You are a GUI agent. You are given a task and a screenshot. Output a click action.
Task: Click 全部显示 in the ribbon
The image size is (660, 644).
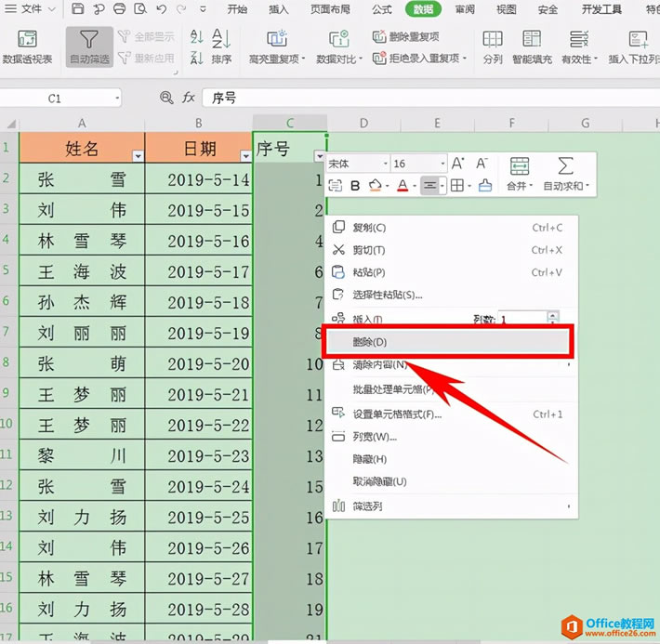pos(147,36)
